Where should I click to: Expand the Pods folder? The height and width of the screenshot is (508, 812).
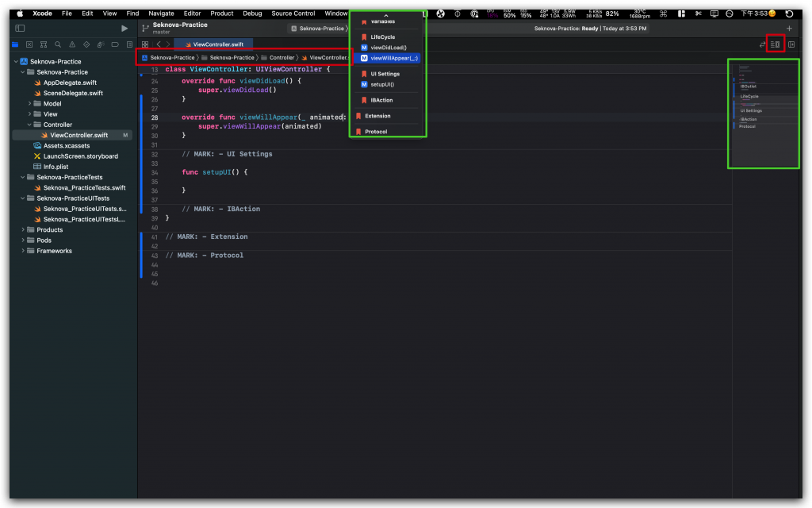23,240
